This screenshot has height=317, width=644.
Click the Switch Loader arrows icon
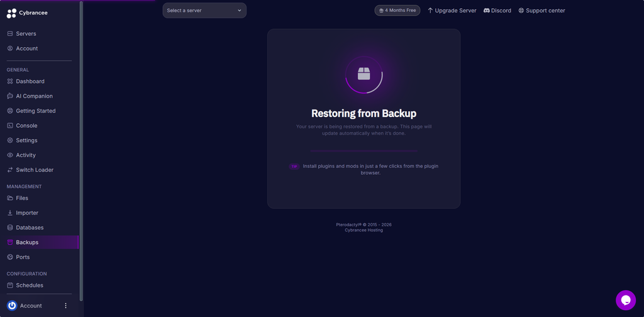[x=10, y=170]
